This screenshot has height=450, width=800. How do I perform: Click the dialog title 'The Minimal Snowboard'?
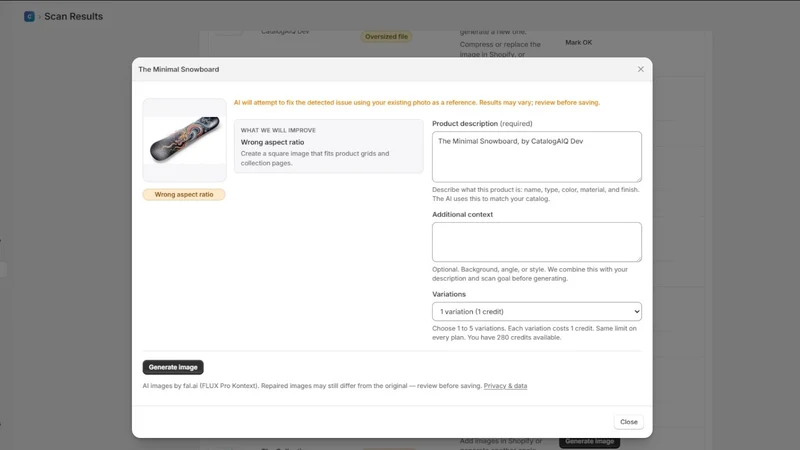click(x=179, y=69)
